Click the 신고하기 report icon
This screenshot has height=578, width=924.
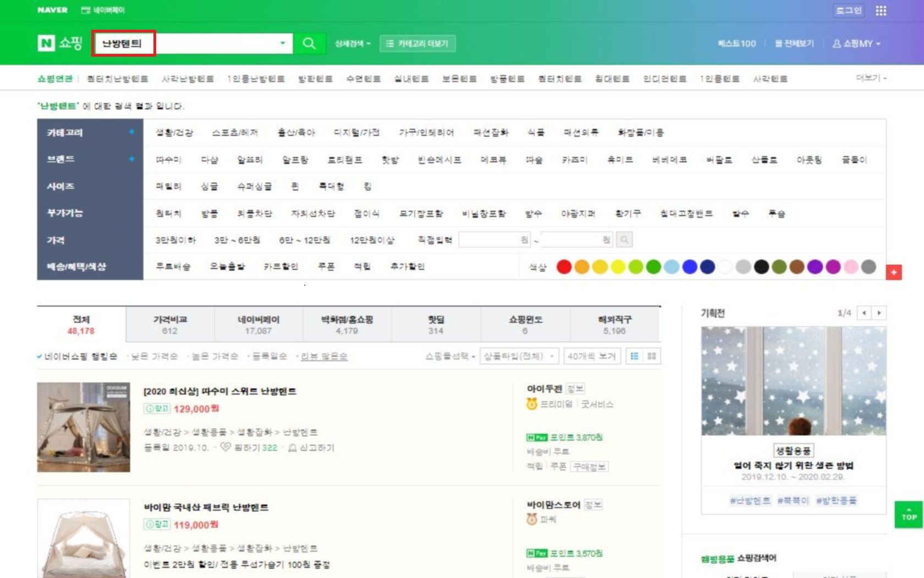(x=292, y=448)
